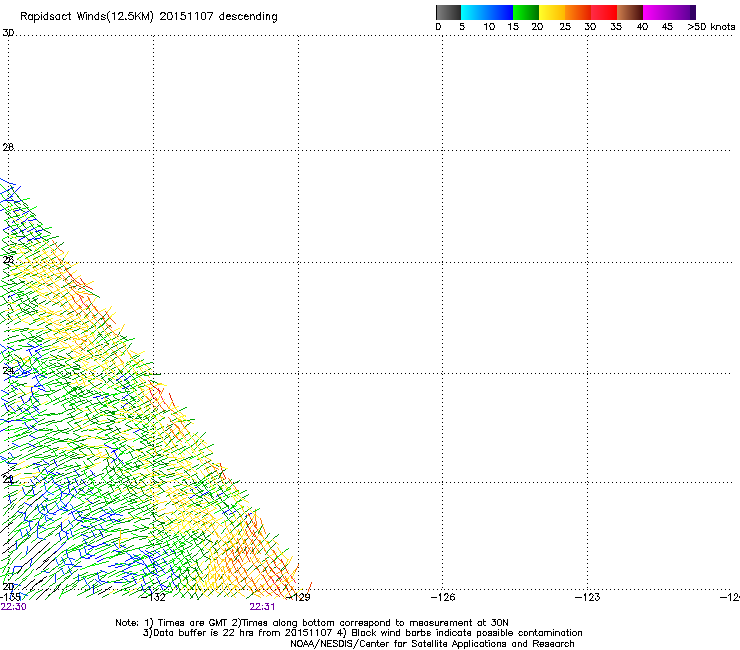
Task: Click the '>50 knots' legend label
Action: pos(711,27)
